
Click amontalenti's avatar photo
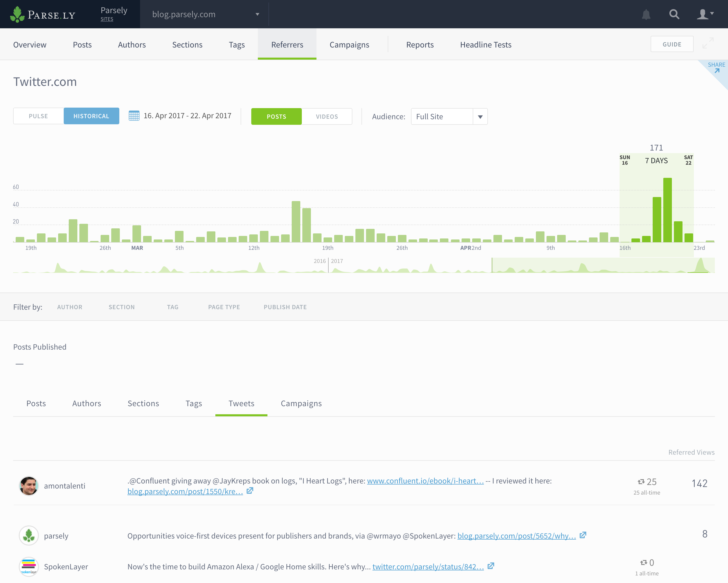coord(29,486)
